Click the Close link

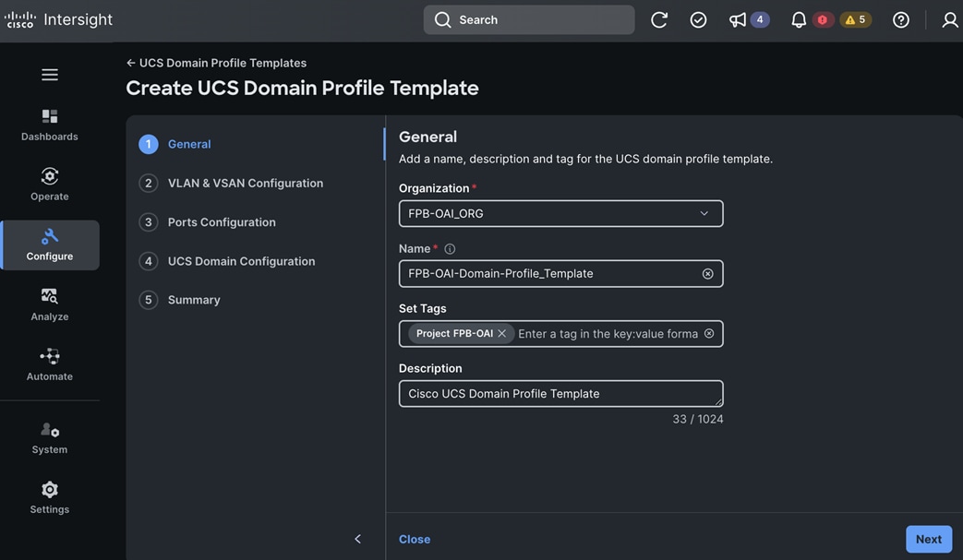tap(415, 539)
